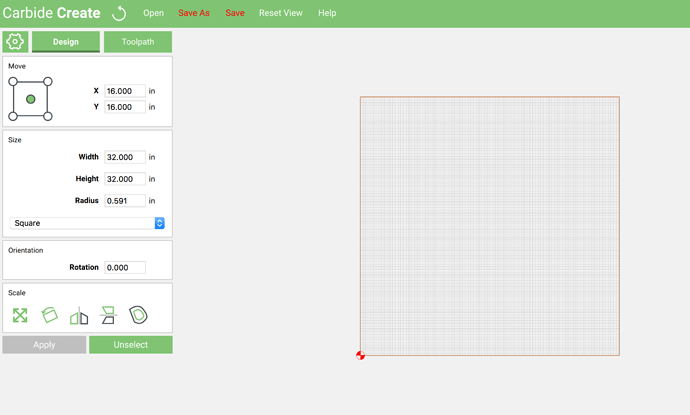
Task: Switch to the Design tab
Action: pyautogui.click(x=66, y=42)
